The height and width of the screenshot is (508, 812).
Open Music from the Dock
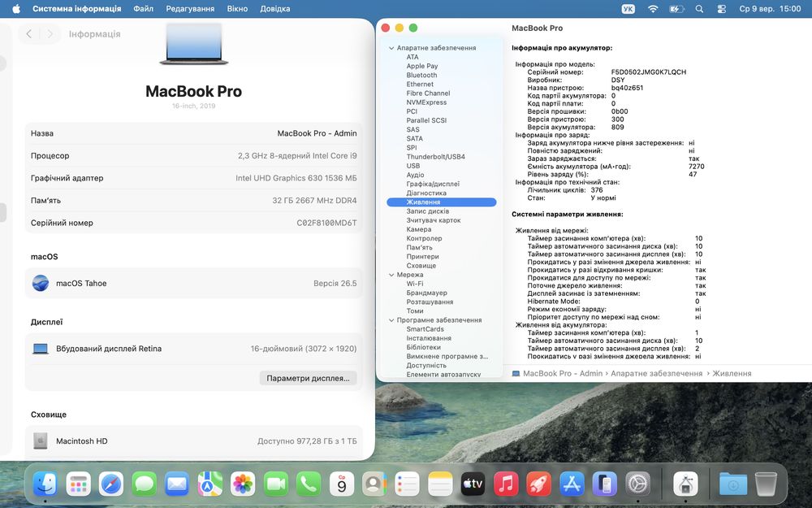click(507, 484)
